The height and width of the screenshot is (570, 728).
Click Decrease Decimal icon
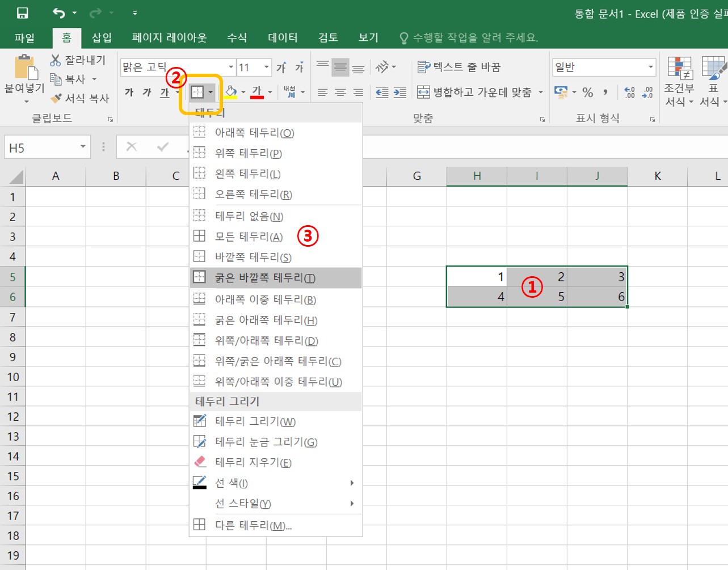click(647, 92)
